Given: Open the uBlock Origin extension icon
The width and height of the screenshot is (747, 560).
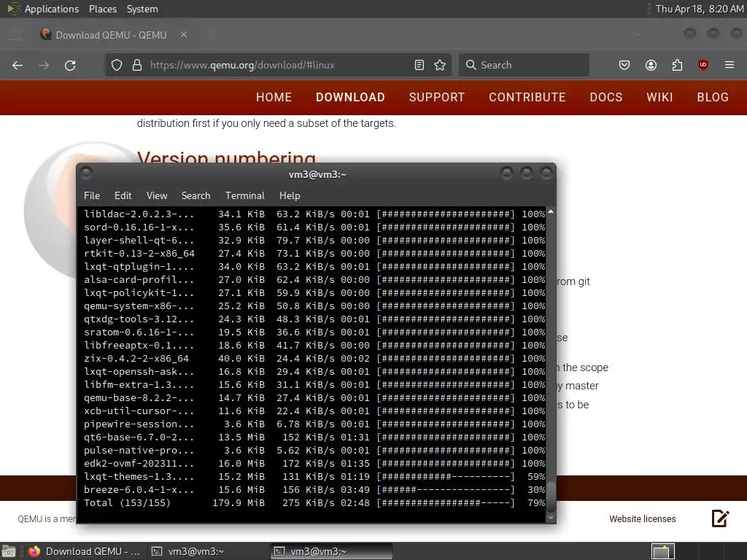Looking at the screenshot, I should click(x=703, y=65).
